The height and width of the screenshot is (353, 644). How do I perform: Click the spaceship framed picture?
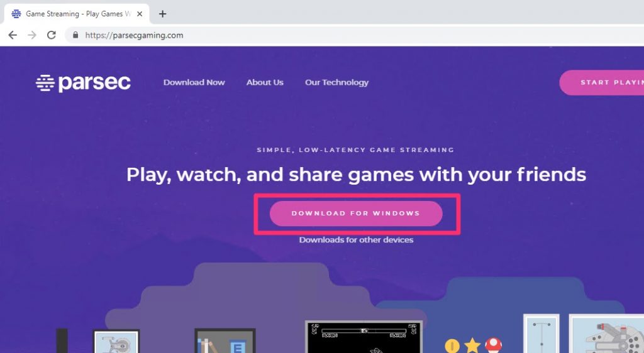pos(607,334)
